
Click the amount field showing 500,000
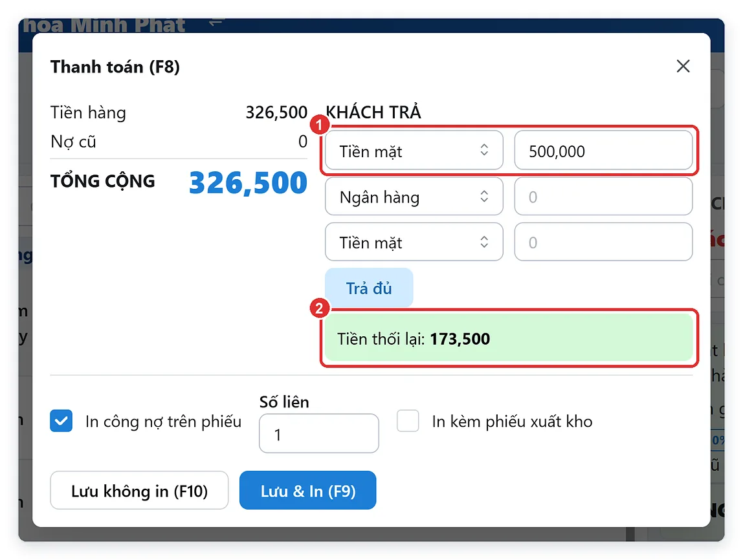click(x=603, y=151)
